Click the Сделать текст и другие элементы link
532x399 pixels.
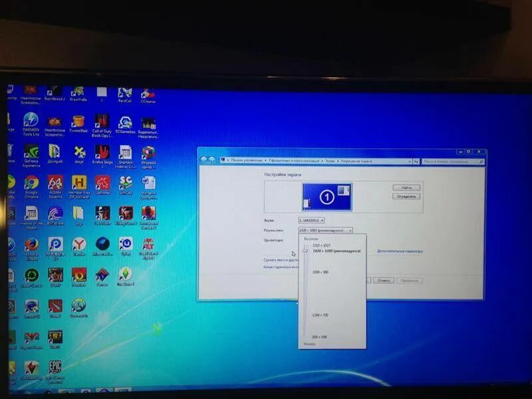pos(281,260)
